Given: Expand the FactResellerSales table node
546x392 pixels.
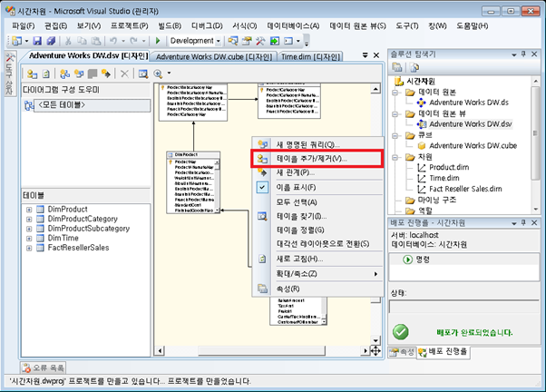Looking at the screenshot, I should [x=29, y=248].
